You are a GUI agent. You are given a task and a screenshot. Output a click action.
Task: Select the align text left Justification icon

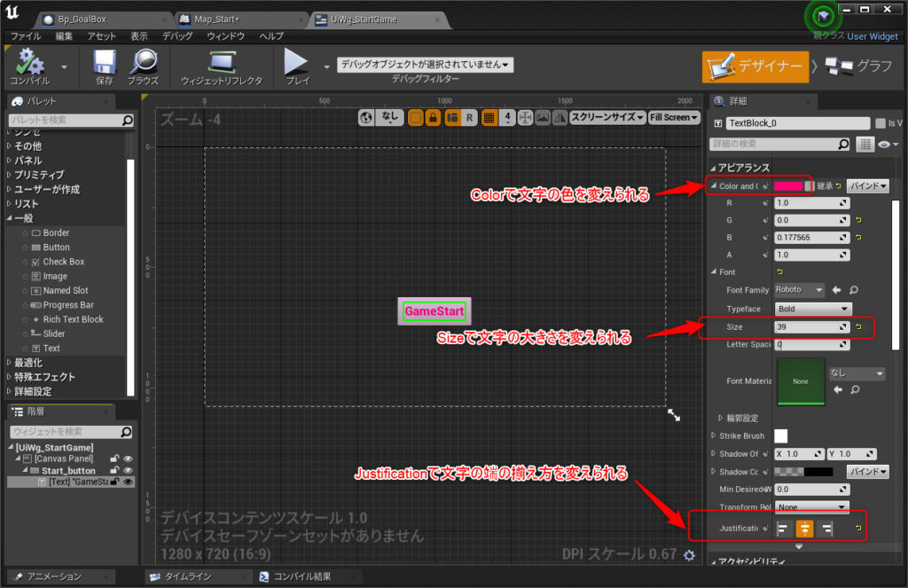(784, 529)
